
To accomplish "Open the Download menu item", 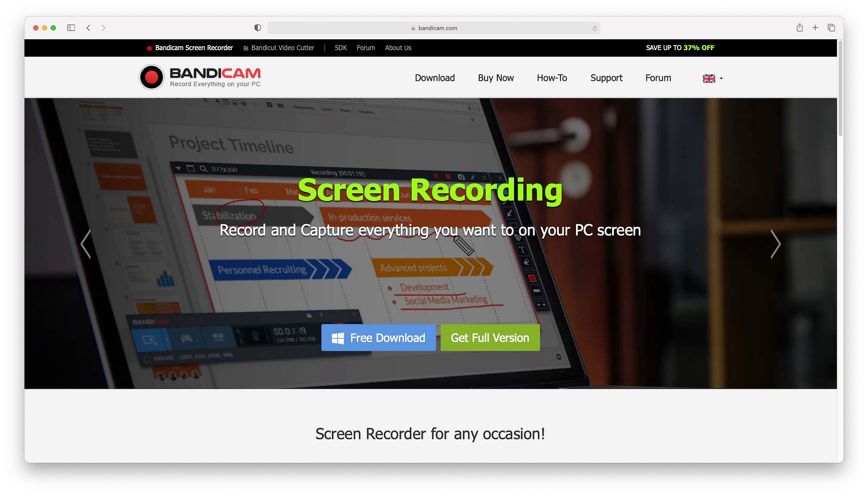I will [434, 77].
